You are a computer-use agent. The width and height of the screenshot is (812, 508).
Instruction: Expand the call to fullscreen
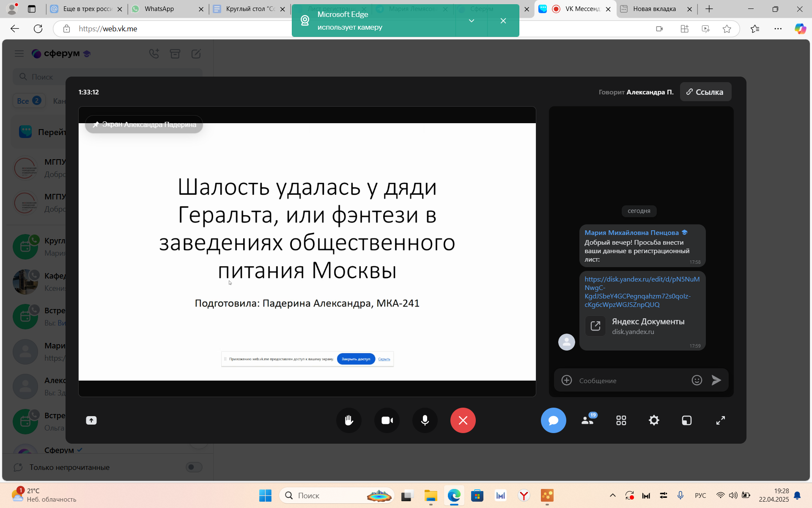(x=720, y=420)
